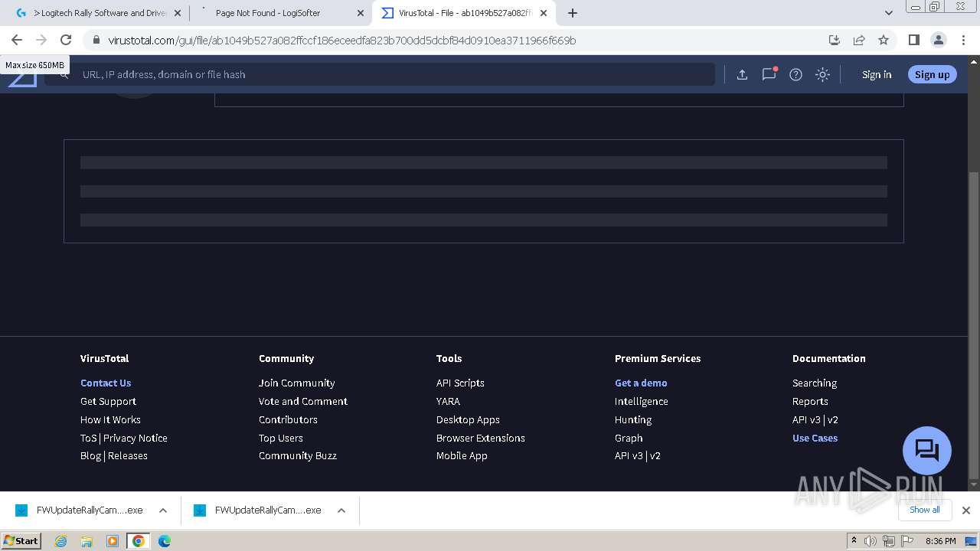Open the Vote and Comment link
The image size is (980, 551).
[x=302, y=401]
